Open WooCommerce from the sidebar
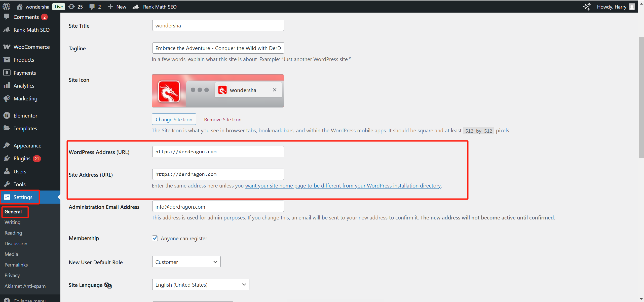644x302 pixels. [31, 47]
